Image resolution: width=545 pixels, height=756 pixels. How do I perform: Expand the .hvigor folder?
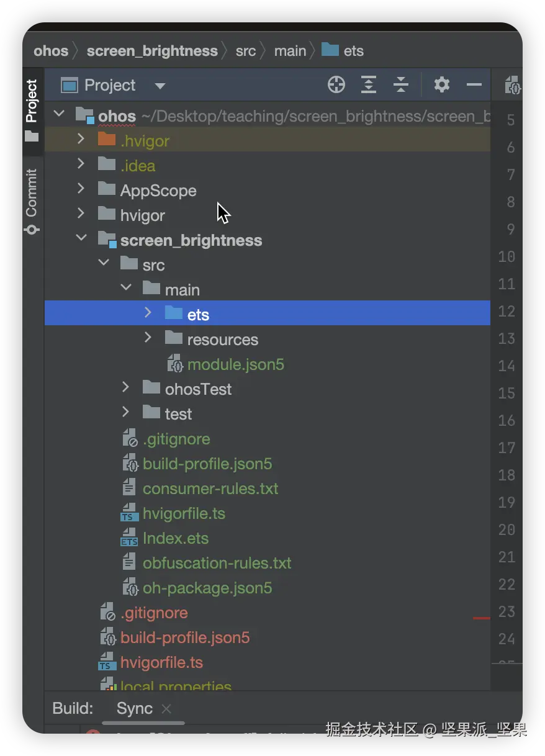[81, 139]
